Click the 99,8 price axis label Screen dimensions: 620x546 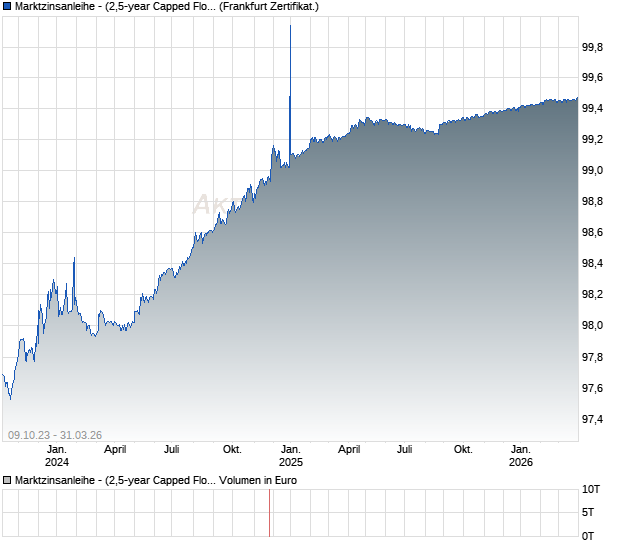click(593, 47)
